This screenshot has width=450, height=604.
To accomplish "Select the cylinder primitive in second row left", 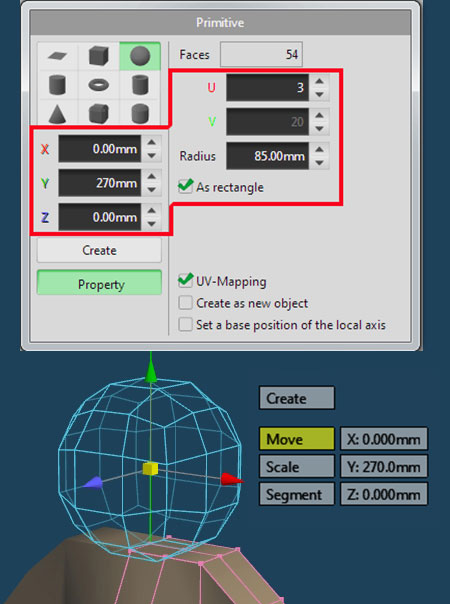I will click(58, 85).
